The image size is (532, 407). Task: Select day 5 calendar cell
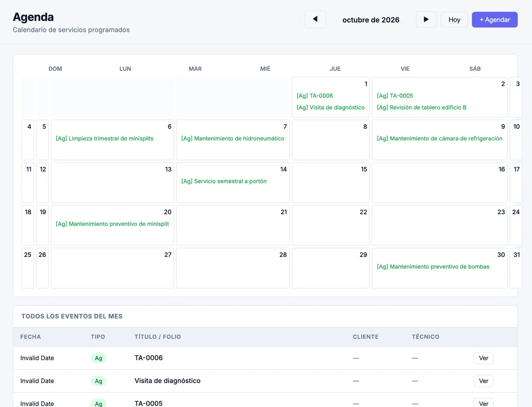point(43,140)
